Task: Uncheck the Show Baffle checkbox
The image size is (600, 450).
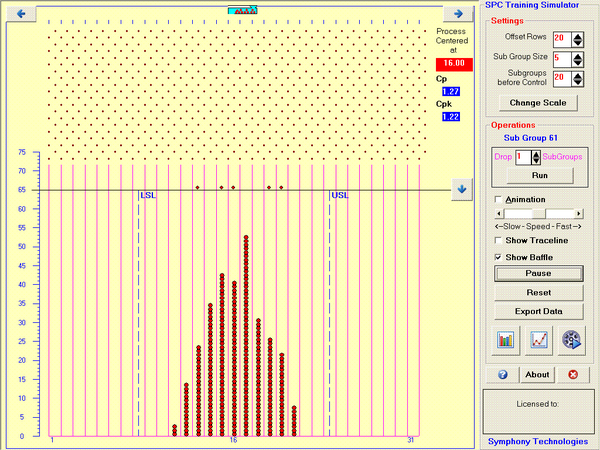Action: click(498, 257)
